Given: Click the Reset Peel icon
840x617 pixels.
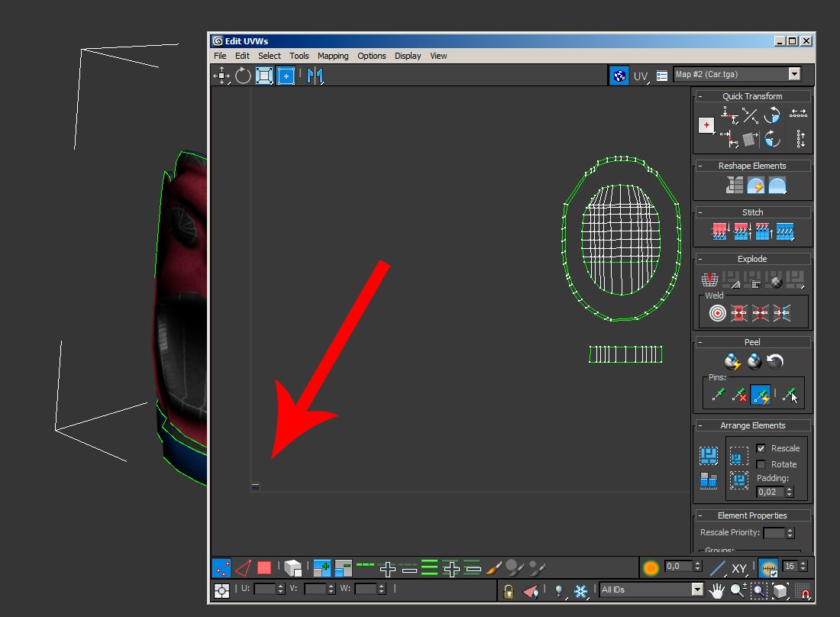Looking at the screenshot, I should [x=775, y=361].
